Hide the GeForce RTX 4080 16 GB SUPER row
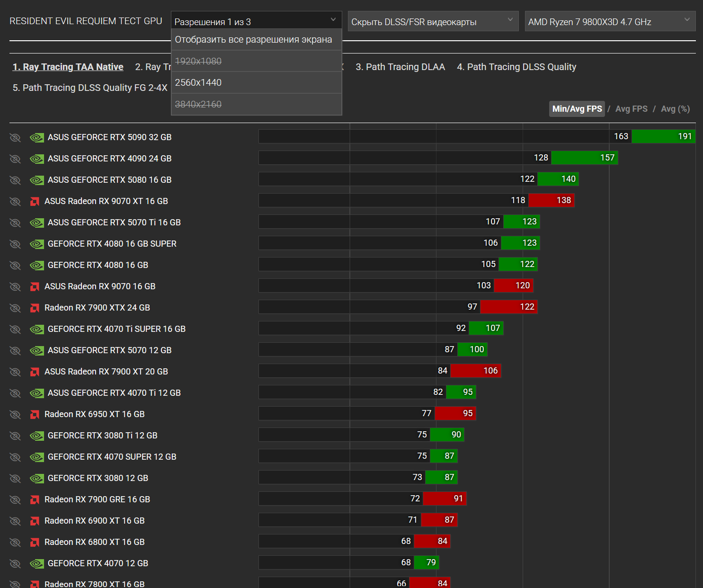The image size is (703, 588). pos(15,244)
